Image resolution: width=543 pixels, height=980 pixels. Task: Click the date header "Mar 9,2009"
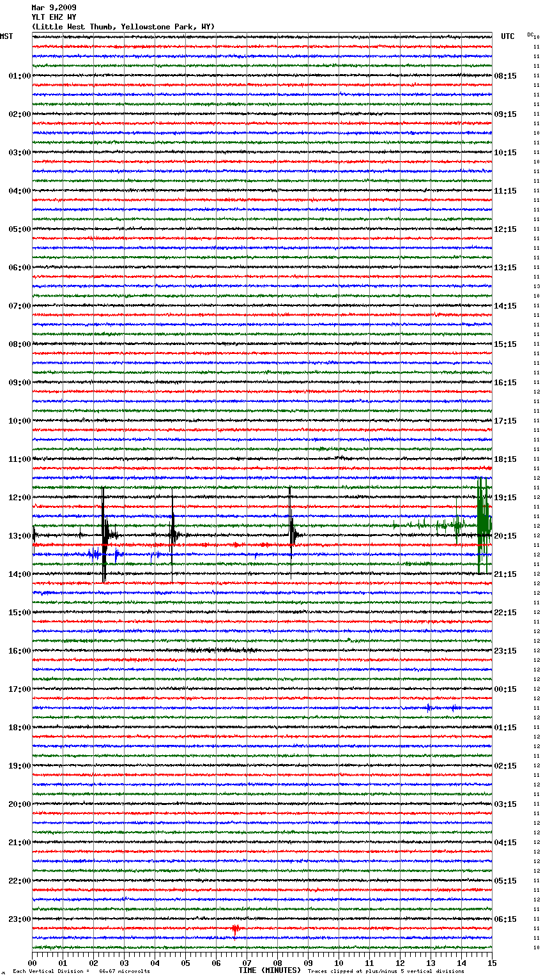coord(54,8)
